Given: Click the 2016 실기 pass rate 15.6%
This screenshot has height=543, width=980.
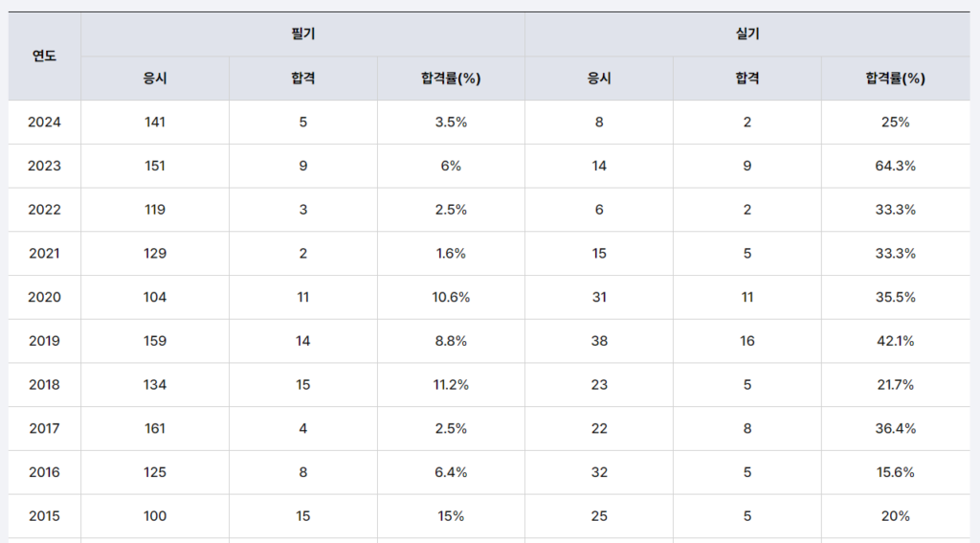Looking at the screenshot, I should [895, 472].
